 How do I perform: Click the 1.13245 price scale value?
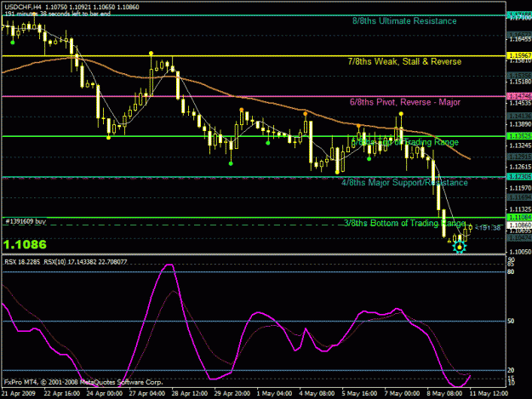pyautogui.click(x=520, y=145)
